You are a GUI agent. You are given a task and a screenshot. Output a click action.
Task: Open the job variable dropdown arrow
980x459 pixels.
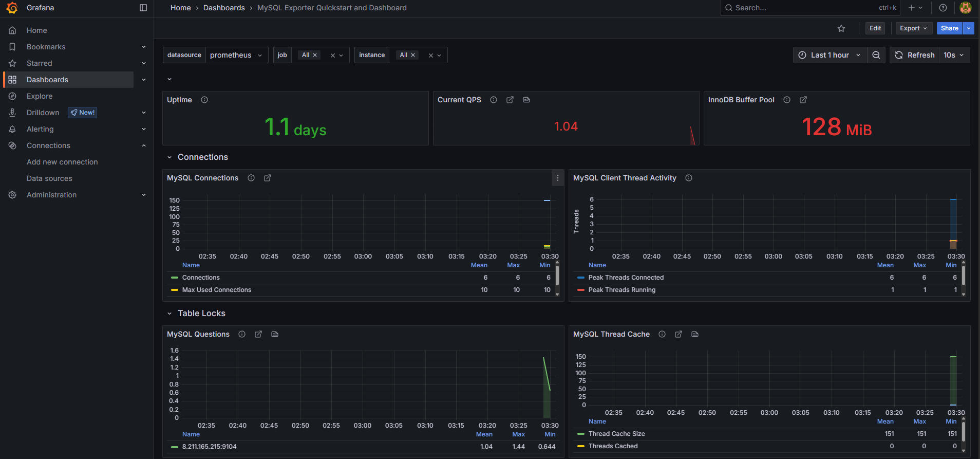pyautogui.click(x=341, y=56)
